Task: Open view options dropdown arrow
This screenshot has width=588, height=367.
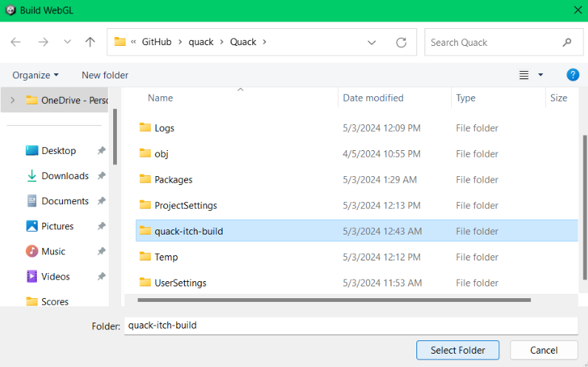Action: tap(541, 75)
